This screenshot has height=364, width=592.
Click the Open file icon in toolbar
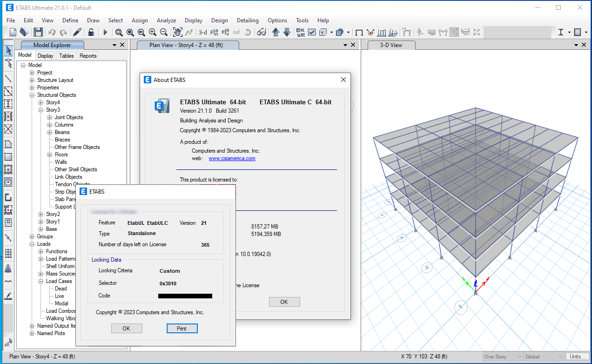[24, 32]
